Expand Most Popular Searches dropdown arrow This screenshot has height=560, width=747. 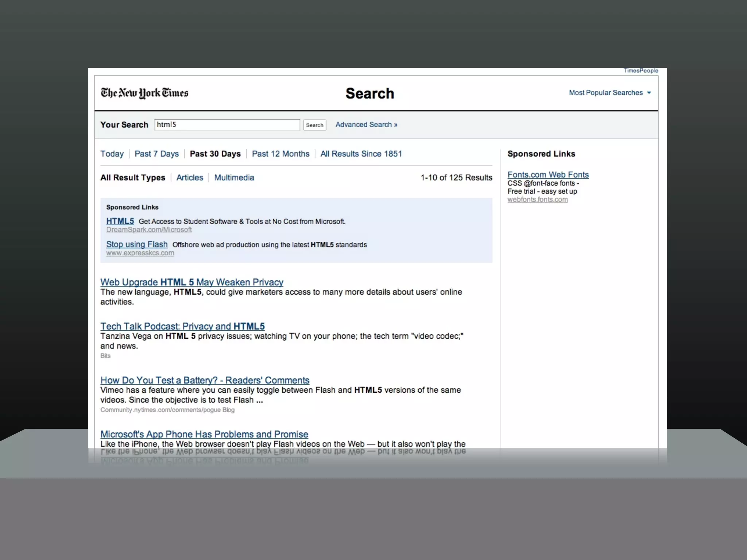click(649, 93)
